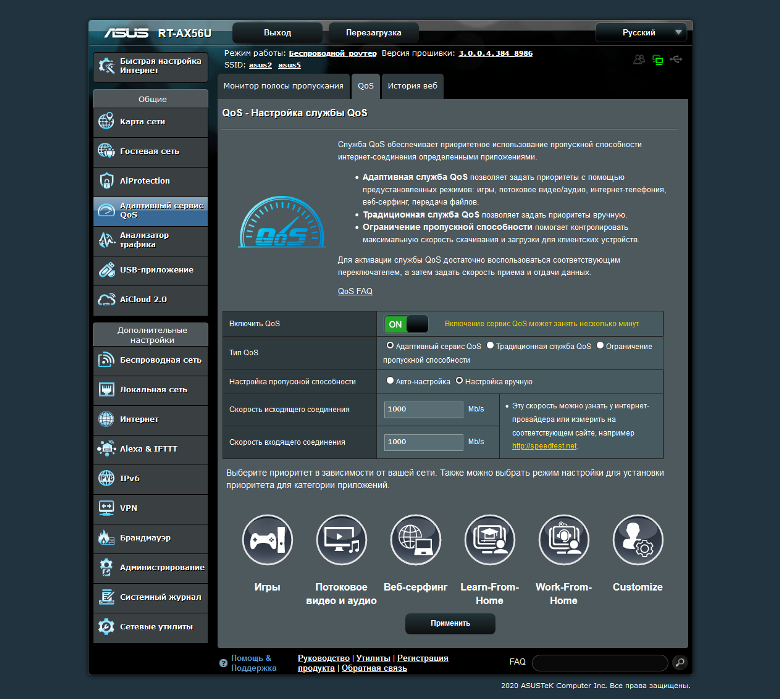The width and height of the screenshot is (780, 699).
Task: Click the wireless router operation mode link
Action: click(x=333, y=53)
